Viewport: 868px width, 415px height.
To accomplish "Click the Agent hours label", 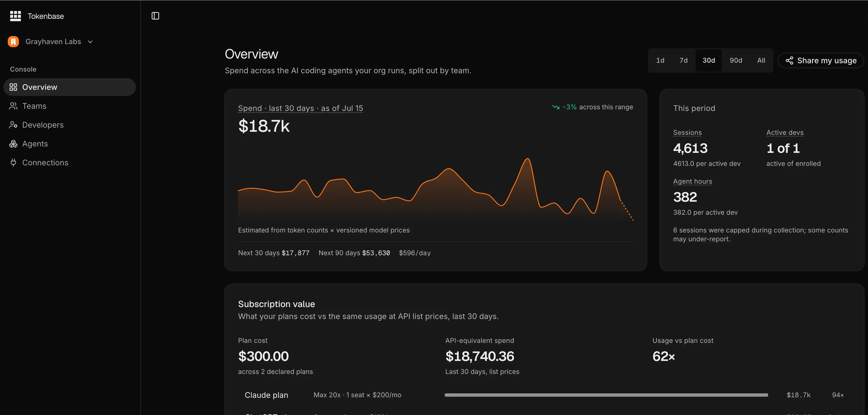I will click(693, 181).
